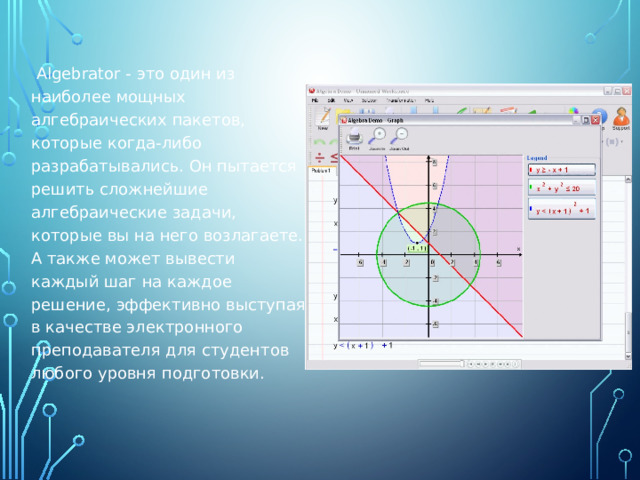Click the Print icon in Graph window
The image size is (640, 480).
click(354, 138)
